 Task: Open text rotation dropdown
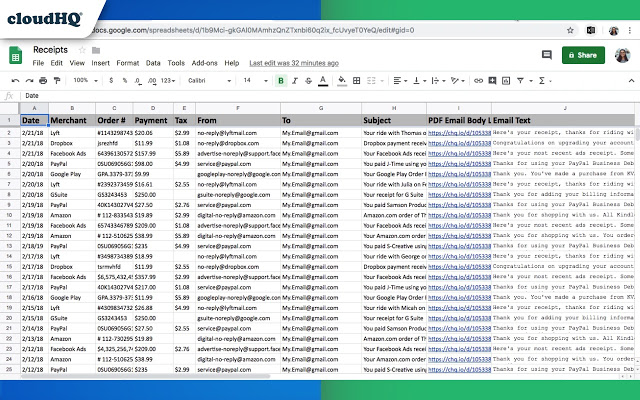[458, 81]
